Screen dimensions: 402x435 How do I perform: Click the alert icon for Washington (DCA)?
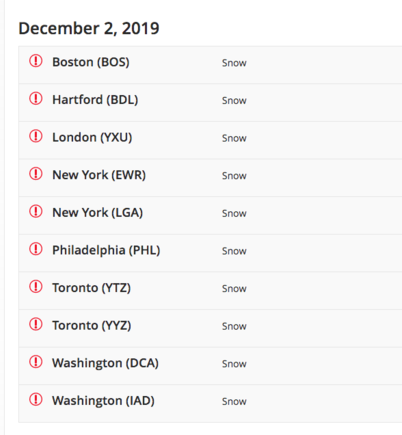point(36,362)
